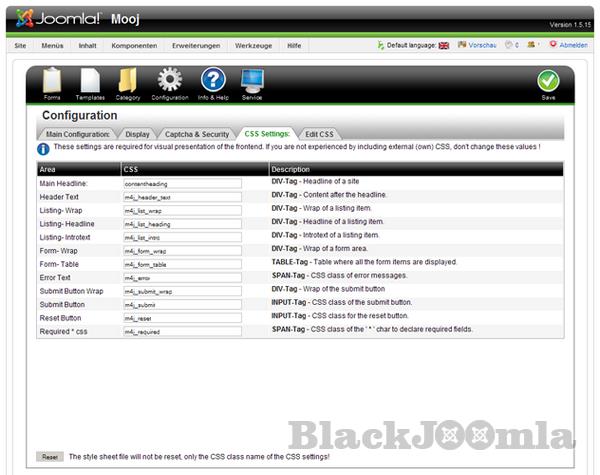Select the Configuration gear icon
Screen dimensions: 600x475
click(x=169, y=82)
